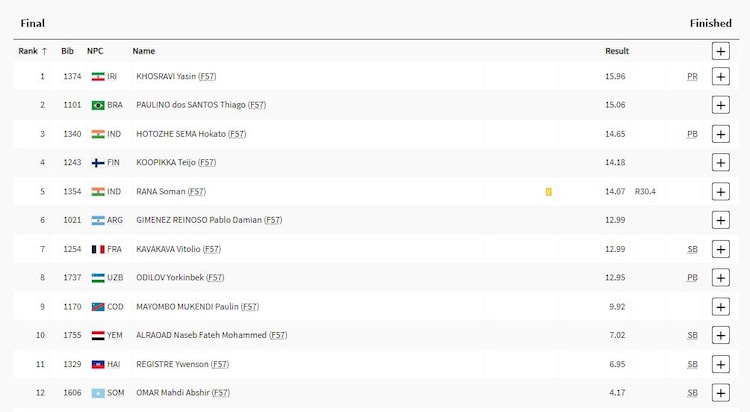Expand all rows with header plus button
The height and width of the screenshot is (412, 750).
pyautogui.click(x=720, y=51)
